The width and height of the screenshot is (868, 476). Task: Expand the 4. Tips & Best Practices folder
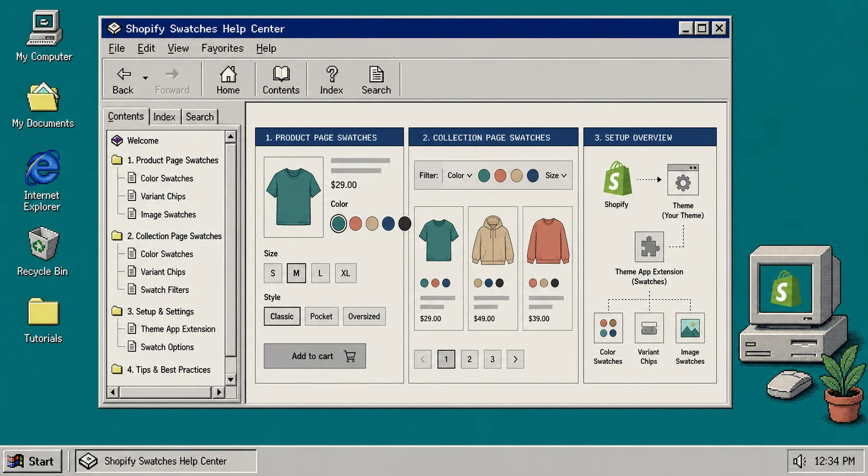(x=117, y=369)
